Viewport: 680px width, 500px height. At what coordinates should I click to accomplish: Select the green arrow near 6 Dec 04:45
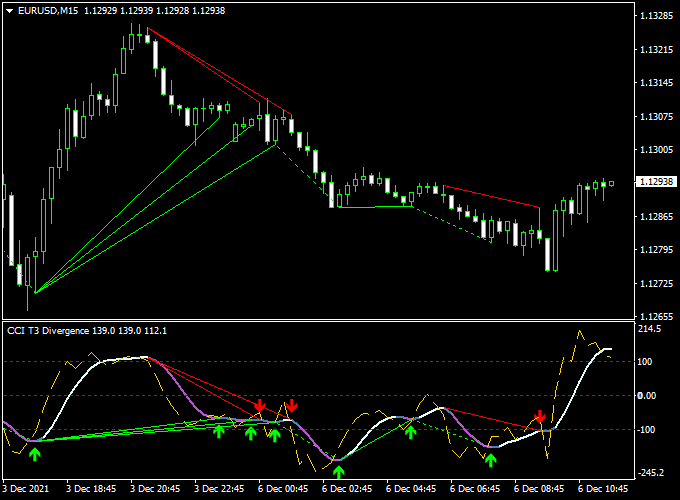(x=411, y=432)
